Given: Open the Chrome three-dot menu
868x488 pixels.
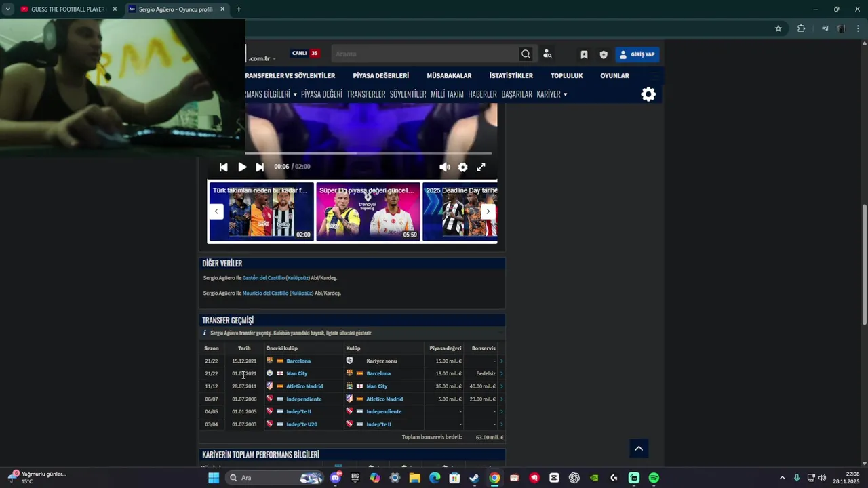Looking at the screenshot, I should [x=859, y=28].
